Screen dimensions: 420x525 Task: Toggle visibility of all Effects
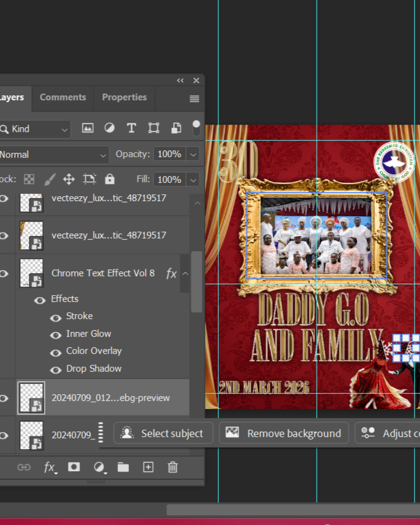(x=40, y=300)
